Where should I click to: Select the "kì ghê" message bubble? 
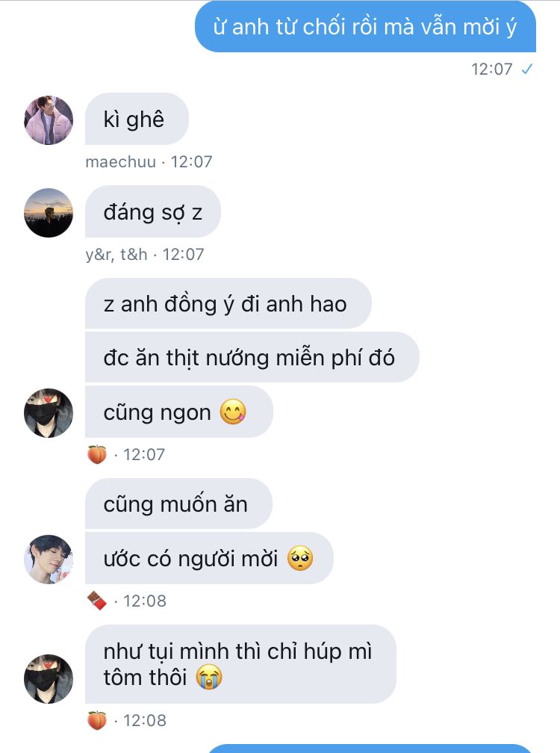(137, 119)
